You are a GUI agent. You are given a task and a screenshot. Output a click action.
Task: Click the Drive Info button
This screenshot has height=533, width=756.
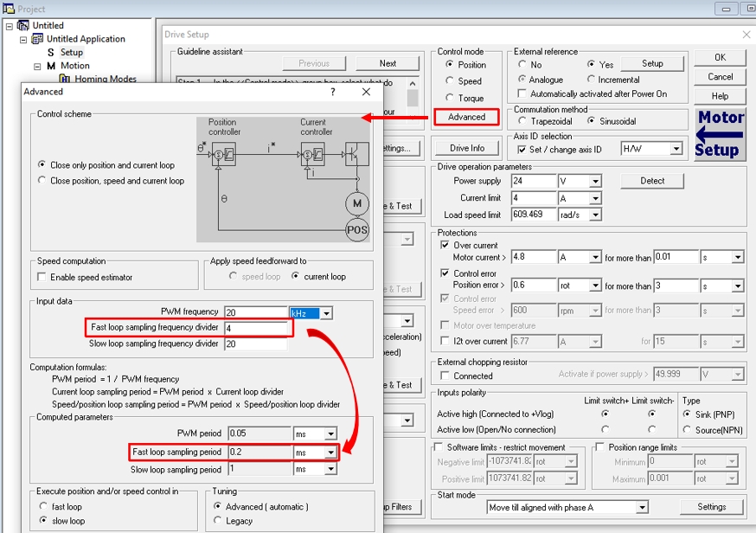pyautogui.click(x=467, y=148)
